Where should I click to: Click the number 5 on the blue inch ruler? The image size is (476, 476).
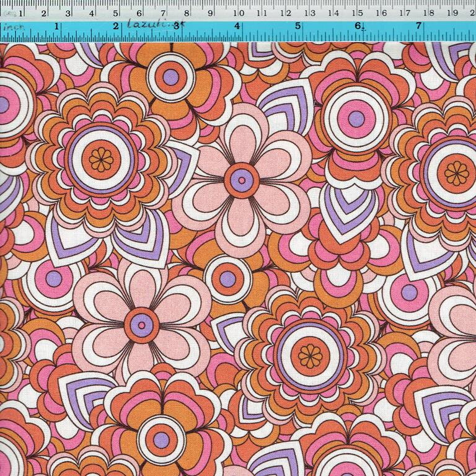coord(297,26)
